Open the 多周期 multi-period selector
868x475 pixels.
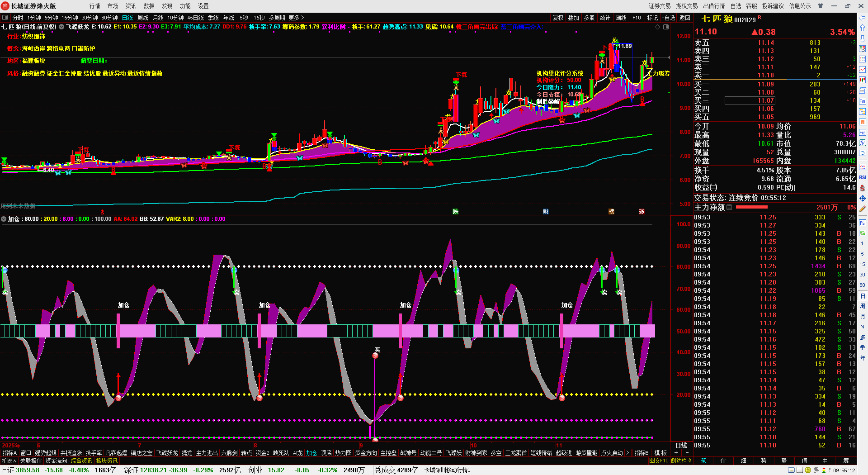(277, 18)
